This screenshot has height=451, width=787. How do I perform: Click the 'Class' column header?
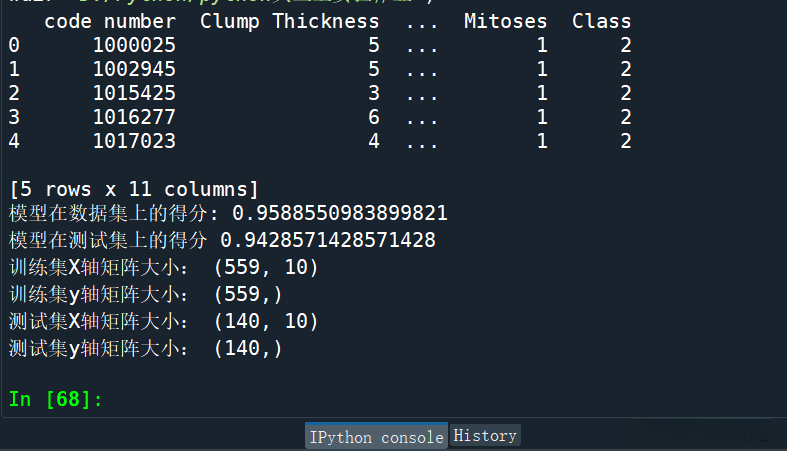[x=601, y=21]
